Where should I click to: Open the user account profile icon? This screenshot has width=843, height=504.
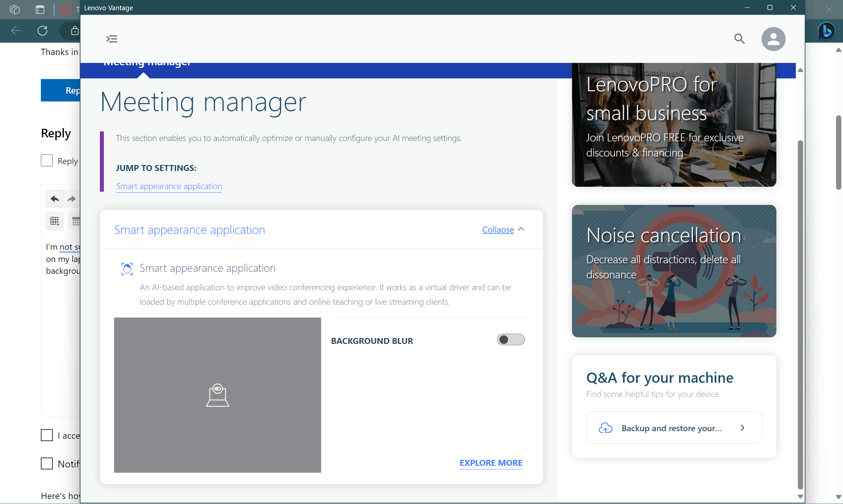[x=773, y=39]
